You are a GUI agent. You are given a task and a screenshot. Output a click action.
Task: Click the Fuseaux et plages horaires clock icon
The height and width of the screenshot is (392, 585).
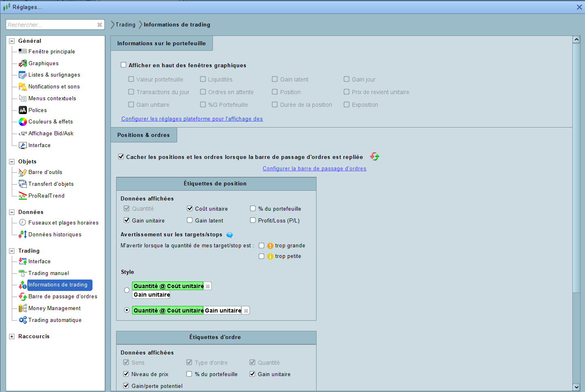click(x=23, y=222)
